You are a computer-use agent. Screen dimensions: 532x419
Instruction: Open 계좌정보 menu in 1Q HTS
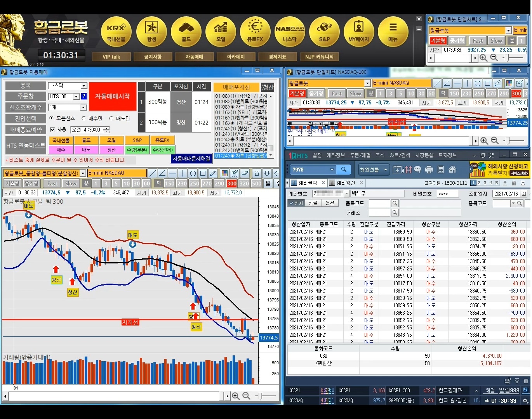(336, 155)
